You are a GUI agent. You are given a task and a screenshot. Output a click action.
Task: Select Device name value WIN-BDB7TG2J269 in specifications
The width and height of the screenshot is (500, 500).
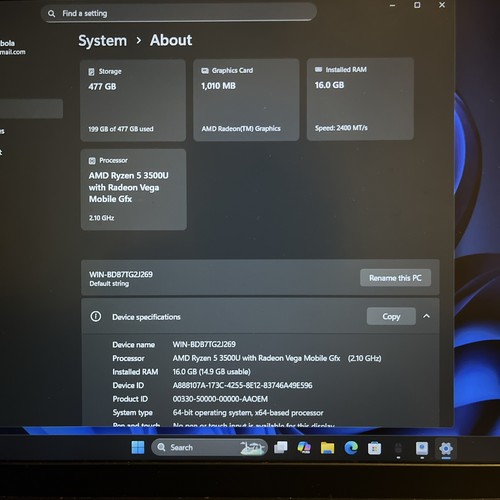click(204, 344)
